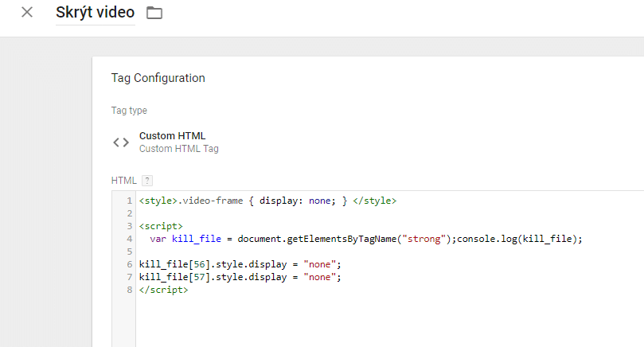Click the Tag type label

click(x=129, y=111)
